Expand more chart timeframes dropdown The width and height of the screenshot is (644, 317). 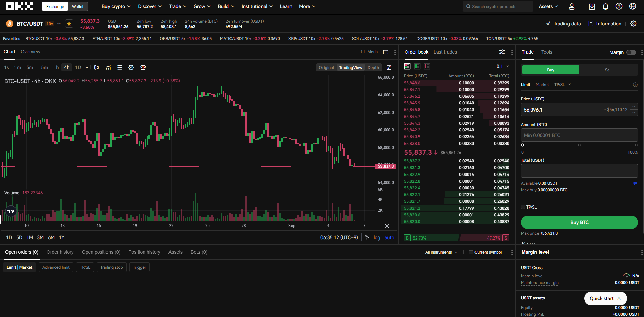click(87, 67)
